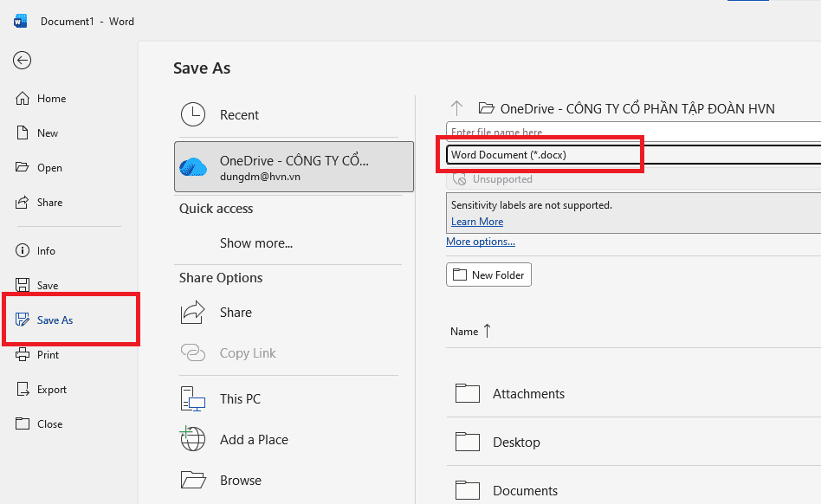This screenshot has width=821, height=504.
Task: Select the OneDrive cloud location
Action: (294, 167)
